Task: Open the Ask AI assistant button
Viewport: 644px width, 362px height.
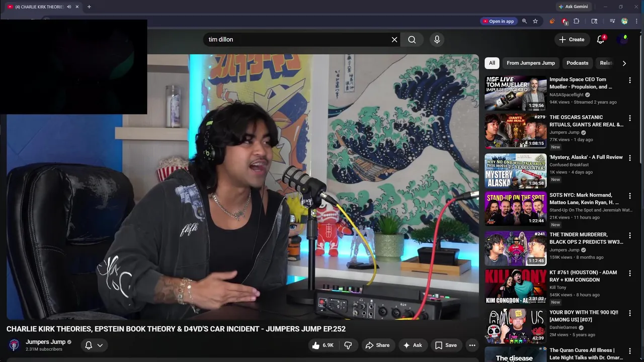Action: (412, 345)
